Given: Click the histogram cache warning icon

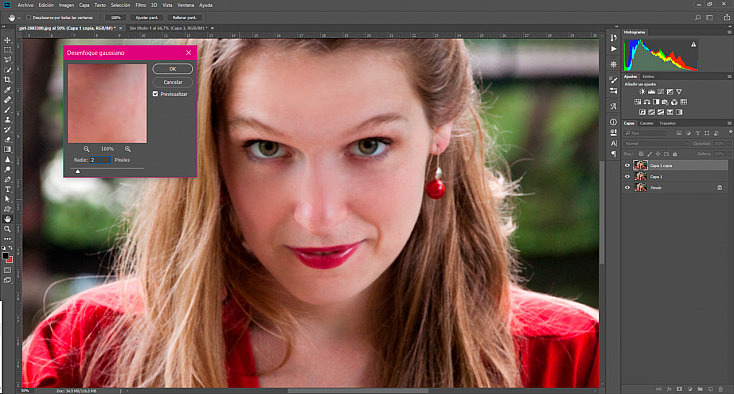Looking at the screenshot, I should click(693, 44).
